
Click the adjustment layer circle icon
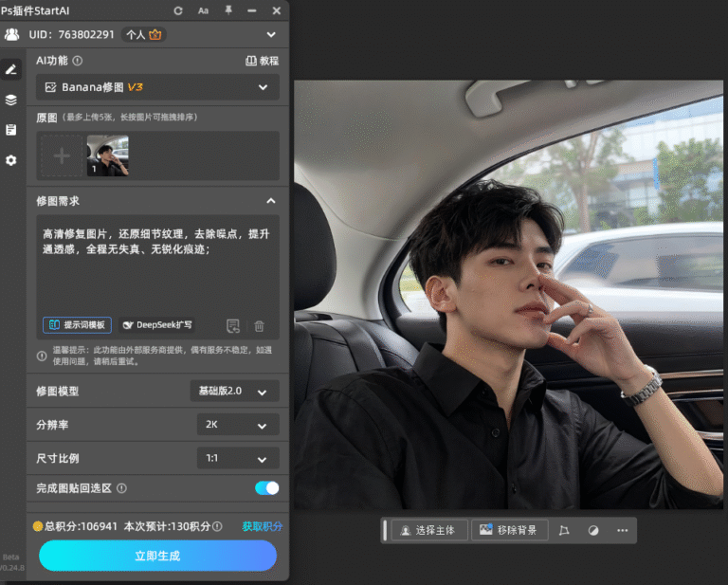(593, 530)
